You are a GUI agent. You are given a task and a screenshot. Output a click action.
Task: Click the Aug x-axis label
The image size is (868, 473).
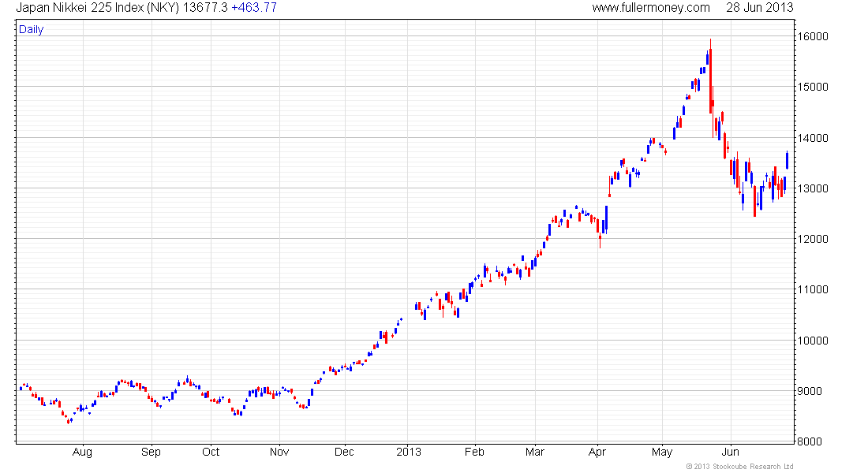[83, 452]
